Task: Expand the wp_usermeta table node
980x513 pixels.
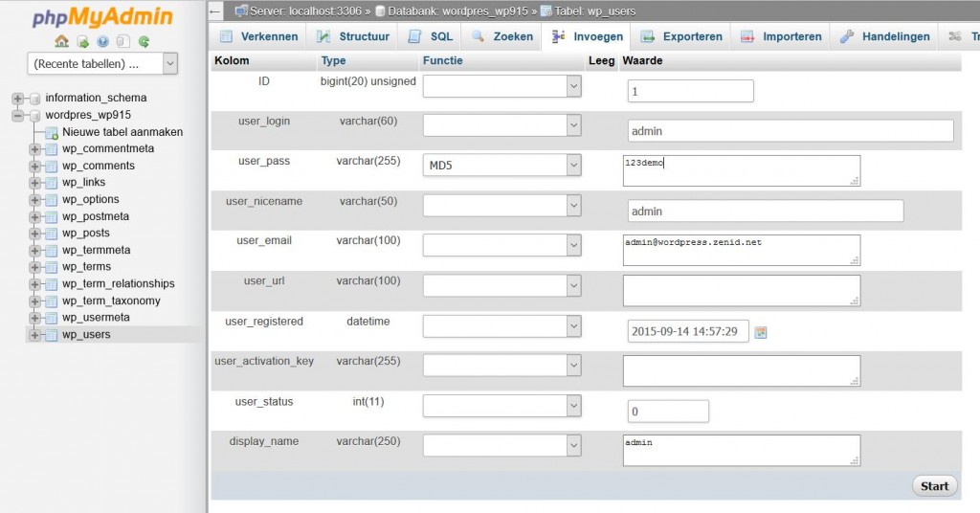Action: tap(35, 318)
